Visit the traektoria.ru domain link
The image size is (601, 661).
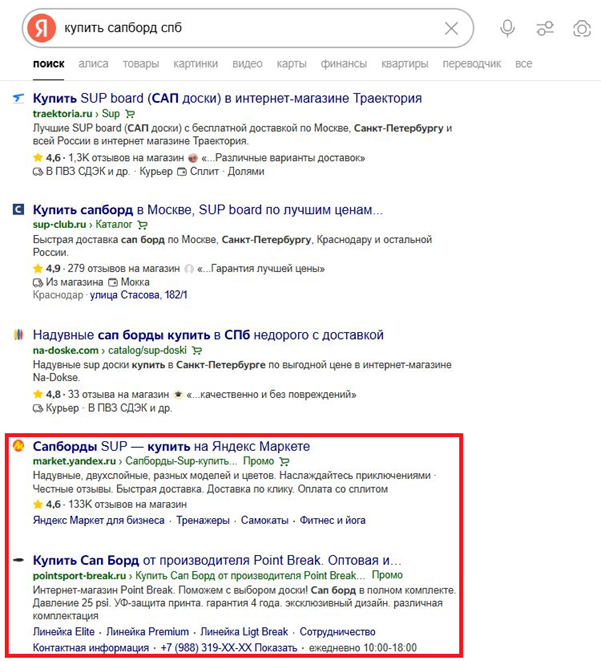tap(62, 113)
